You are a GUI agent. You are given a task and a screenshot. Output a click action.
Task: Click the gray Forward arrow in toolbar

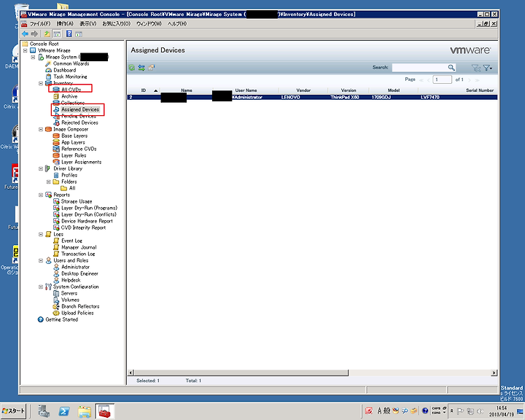(x=34, y=34)
